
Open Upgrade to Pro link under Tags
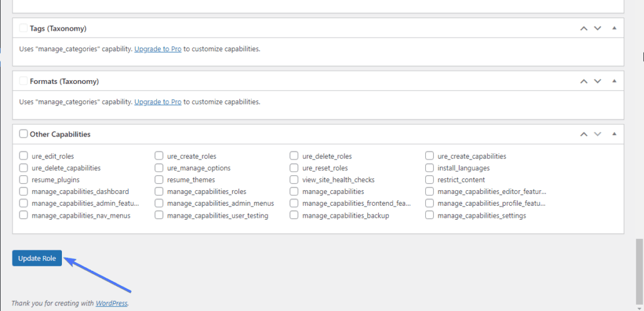click(x=158, y=49)
